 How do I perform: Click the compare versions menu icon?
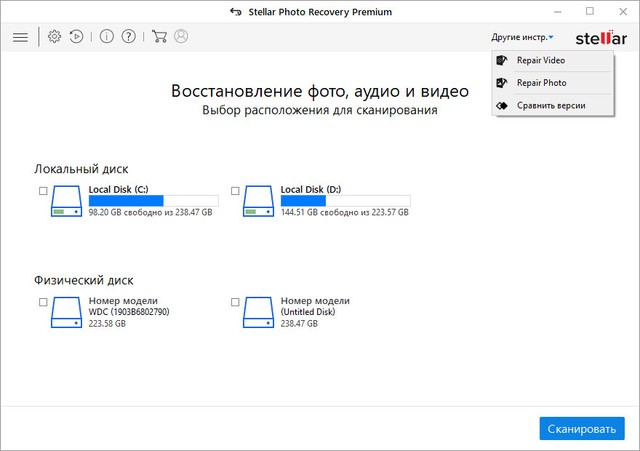502,106
